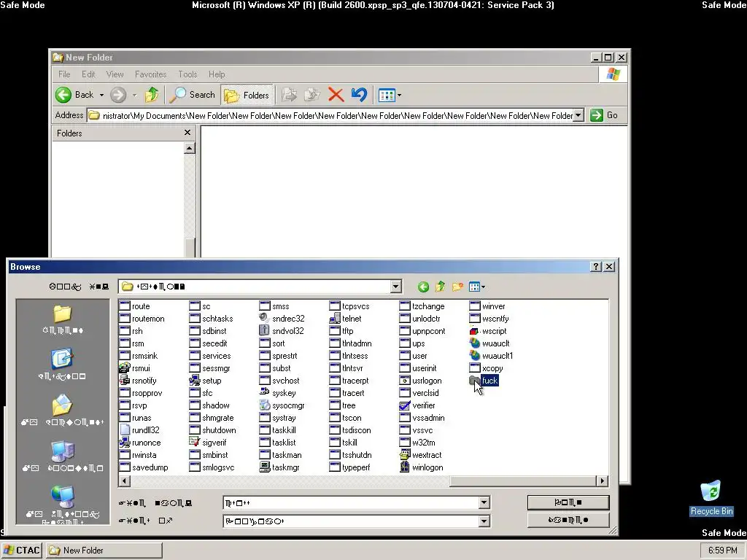Click the Back arrow in New Folder window
The image size is (747, 560).
[63, 95]
